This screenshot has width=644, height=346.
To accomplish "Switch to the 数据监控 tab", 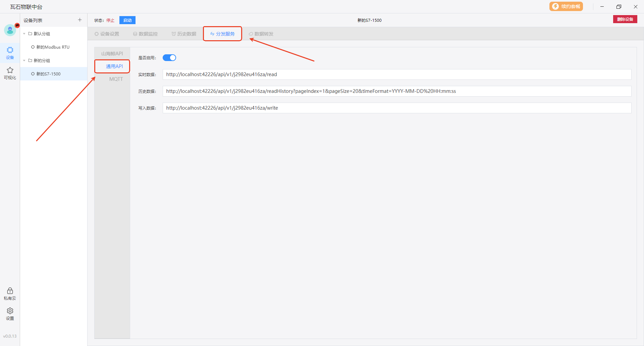I will click(x=145, y=34).
